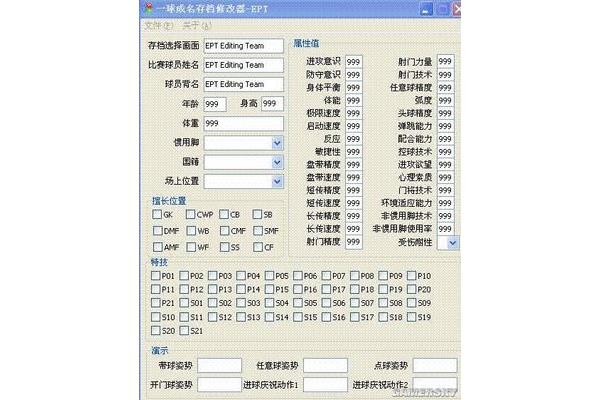Check the SMF position checkbox

pyautogui.click(x=258, y=230)
